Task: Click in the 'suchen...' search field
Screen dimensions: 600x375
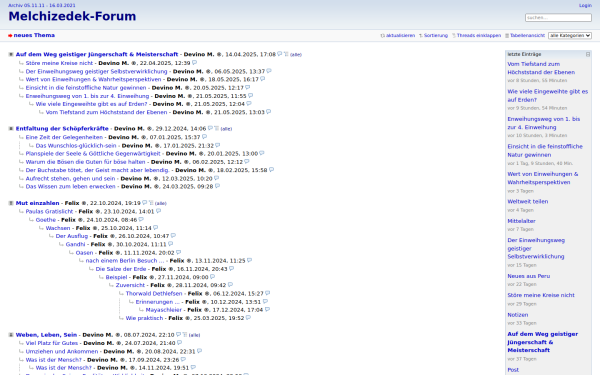Action: (x=558, y=18)
